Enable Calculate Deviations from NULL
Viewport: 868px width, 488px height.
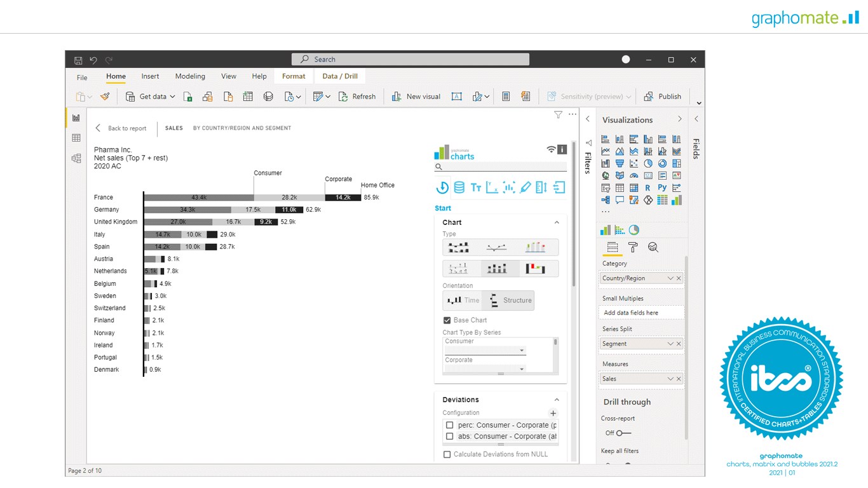[x=447, y=454]
